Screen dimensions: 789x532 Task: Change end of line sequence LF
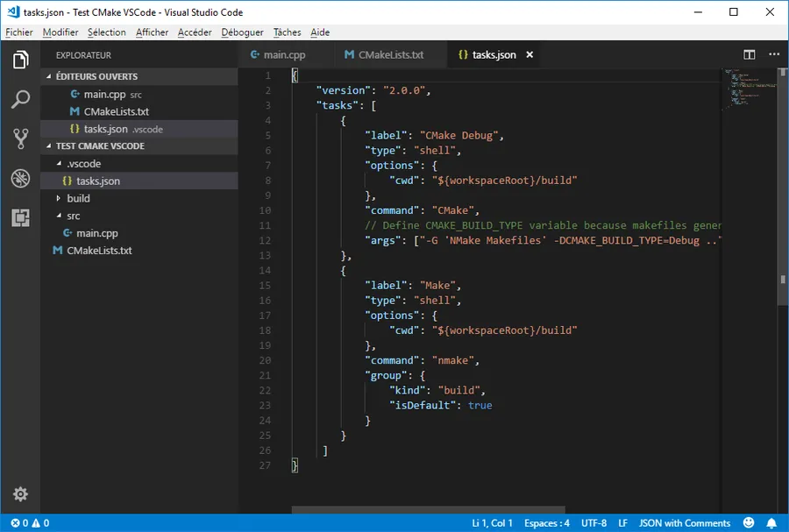(x=623, y=523)
